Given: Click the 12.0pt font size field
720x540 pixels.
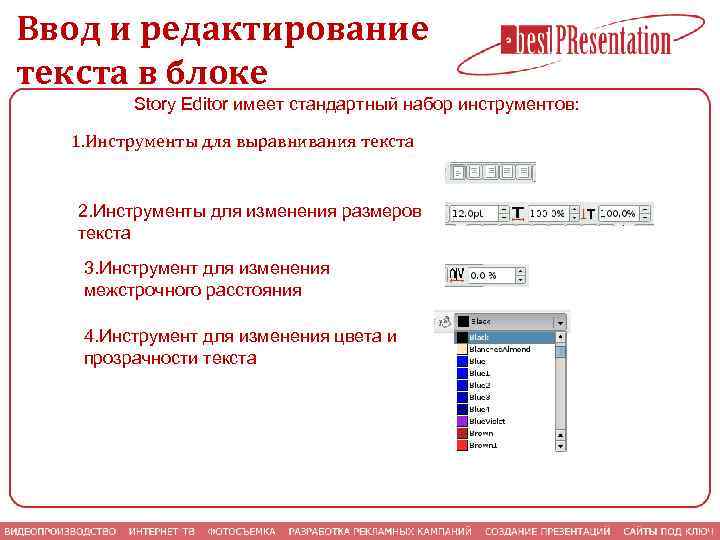Looking at the screenshot, I should pyautogui.click(x=473, y=214).
